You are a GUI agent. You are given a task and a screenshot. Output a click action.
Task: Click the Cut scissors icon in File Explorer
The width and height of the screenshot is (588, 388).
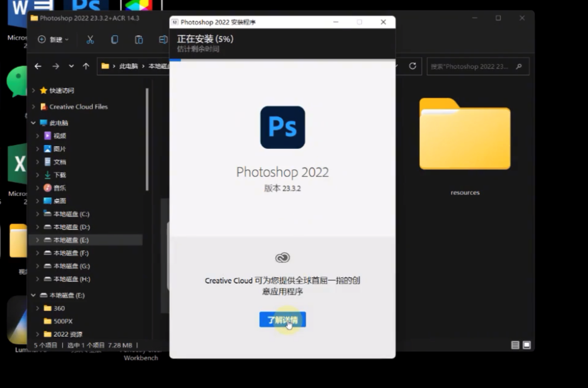click(x=90, y=40)
